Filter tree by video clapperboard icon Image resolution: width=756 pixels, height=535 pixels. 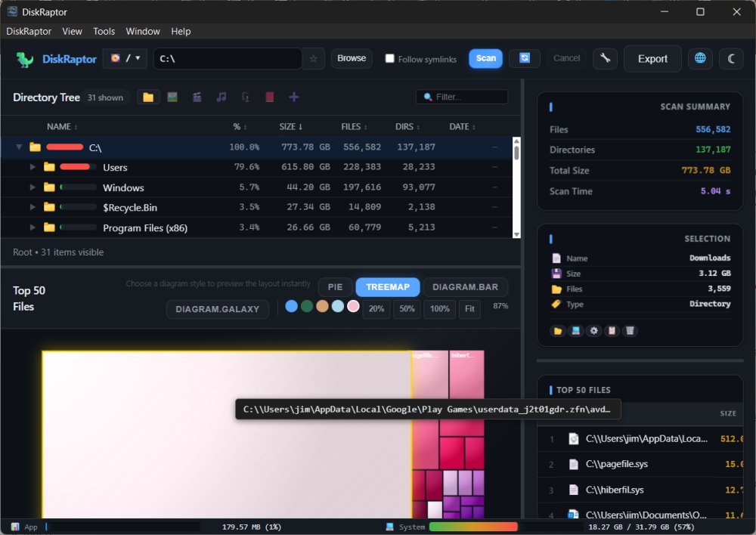tap(197, 97)
